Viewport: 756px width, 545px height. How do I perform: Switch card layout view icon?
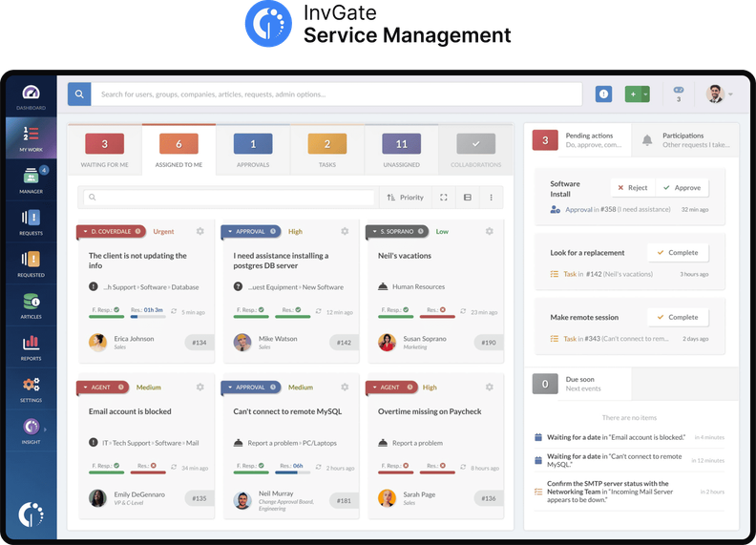(467, 198)
